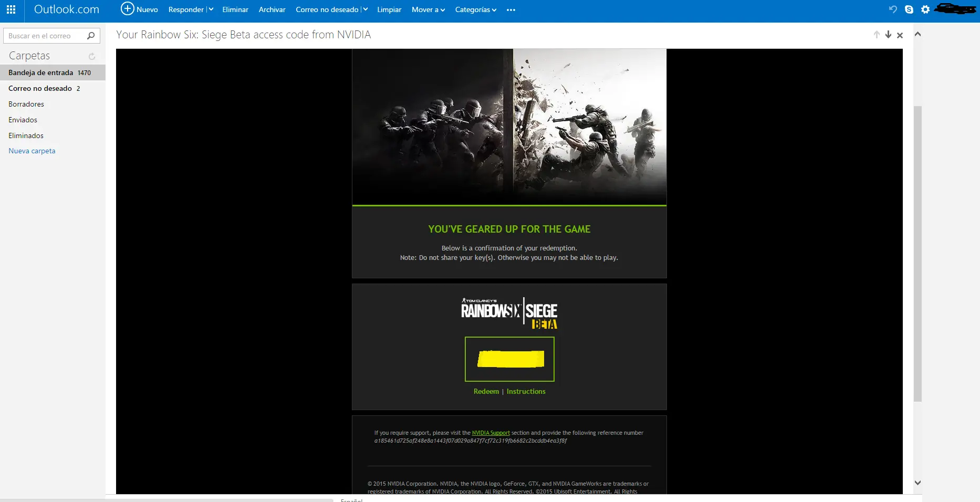Expand the Responder dropdown arrow
The height and width of the screenshot is (502, 980).
(x=211, y=9)
